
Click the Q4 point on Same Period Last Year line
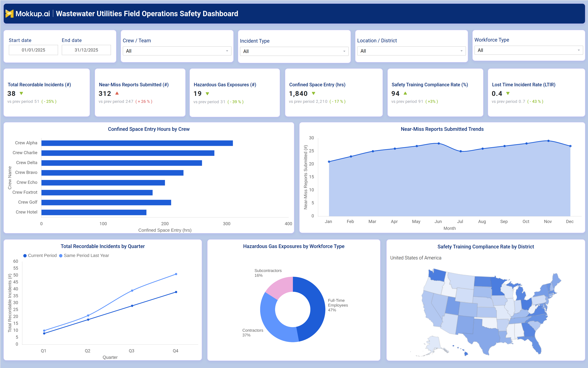click(176, 274)
